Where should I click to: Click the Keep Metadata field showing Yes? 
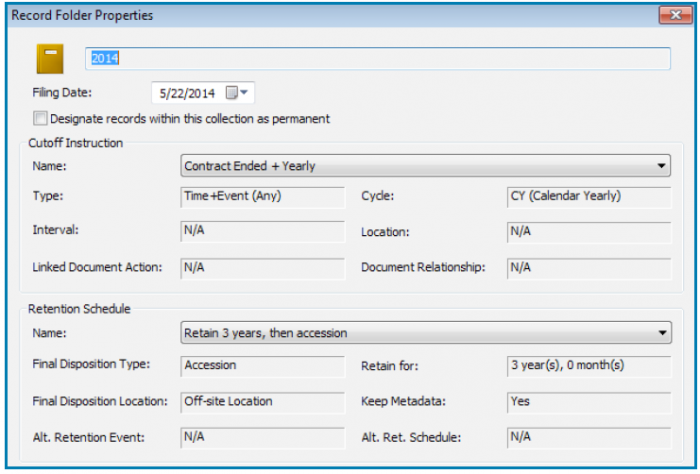coord(588,402)
